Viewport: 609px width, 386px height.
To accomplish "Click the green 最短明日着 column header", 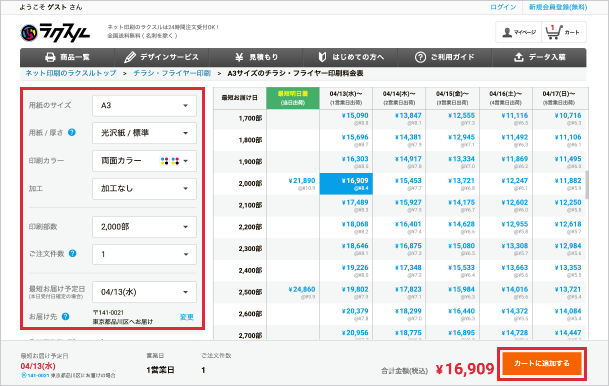I will (x=293, y=98).
